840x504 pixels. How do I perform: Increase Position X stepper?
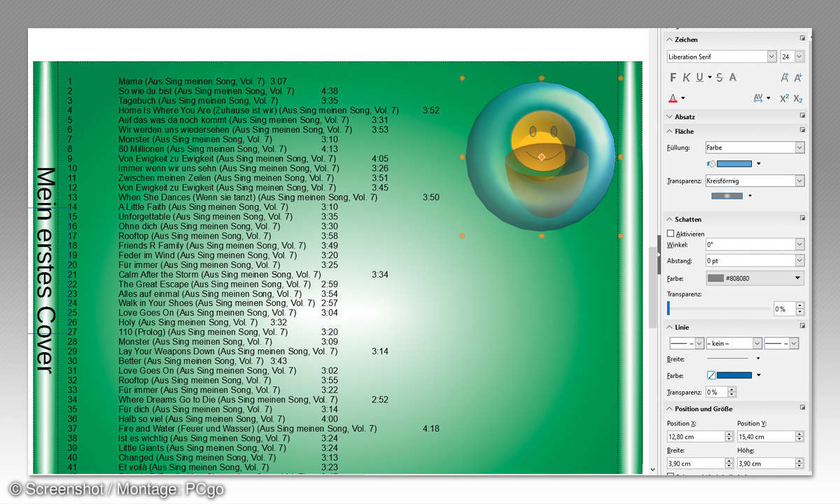729,433
